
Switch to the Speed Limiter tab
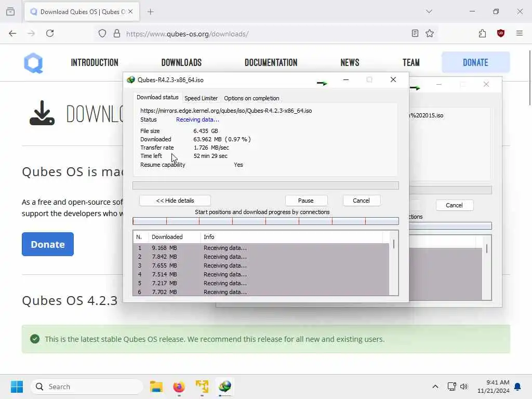click(x=201, y=98)
